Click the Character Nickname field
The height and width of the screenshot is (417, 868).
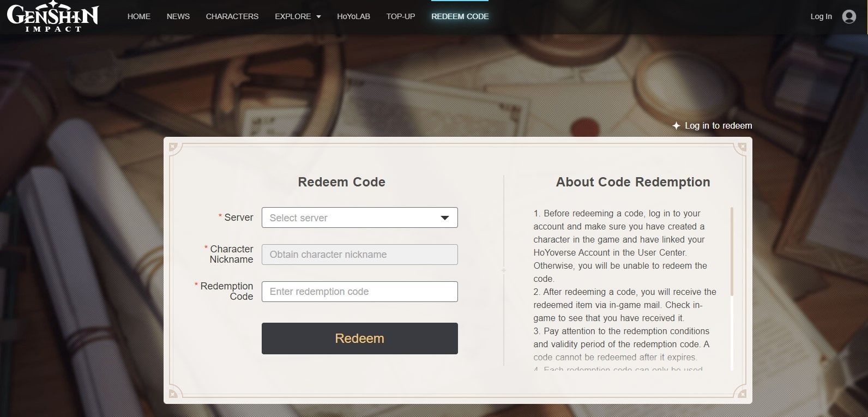[x=360, y=255]
